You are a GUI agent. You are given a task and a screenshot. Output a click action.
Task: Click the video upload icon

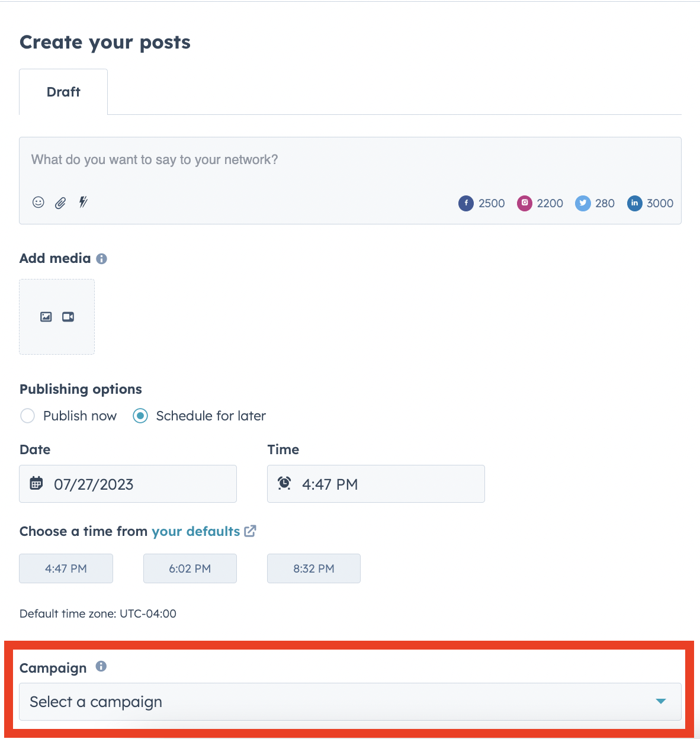point(68,317)
